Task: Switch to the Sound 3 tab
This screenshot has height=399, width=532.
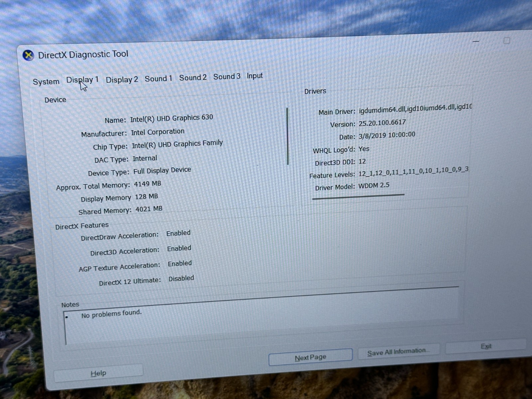Action: click(x=227, y=77)
